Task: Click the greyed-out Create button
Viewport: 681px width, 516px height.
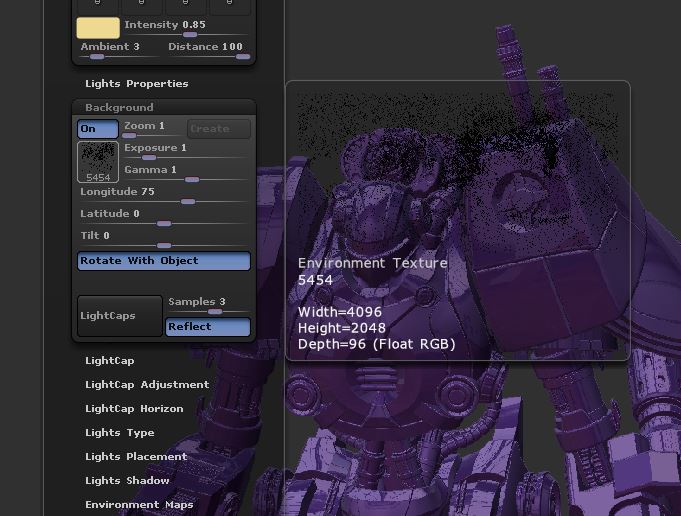Action: tap(218, 129)
